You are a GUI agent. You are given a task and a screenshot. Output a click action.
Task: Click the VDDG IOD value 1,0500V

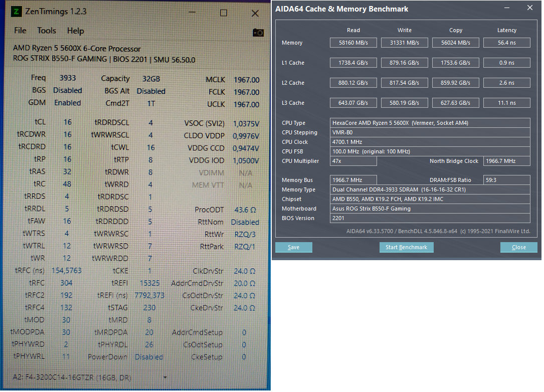point(246,160)
